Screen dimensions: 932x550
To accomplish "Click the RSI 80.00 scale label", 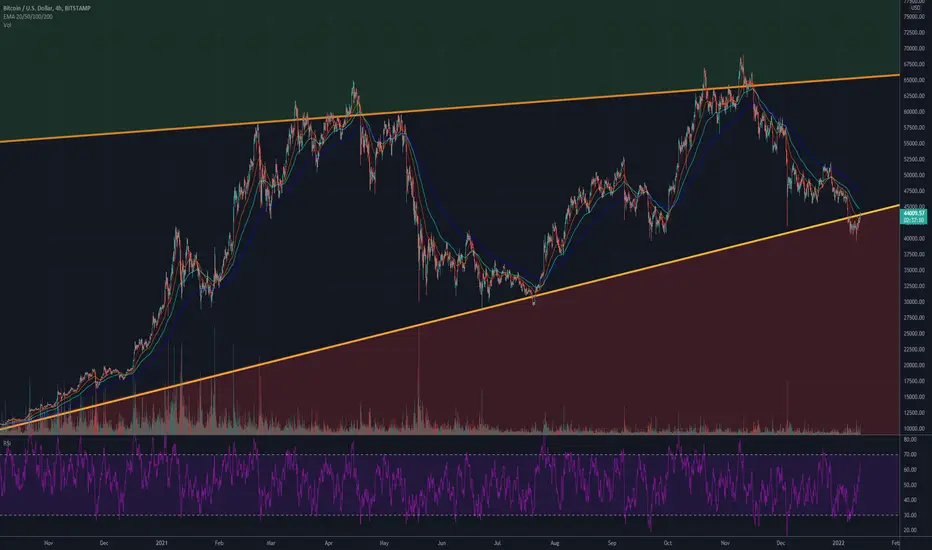I will [x=910, y=439].
